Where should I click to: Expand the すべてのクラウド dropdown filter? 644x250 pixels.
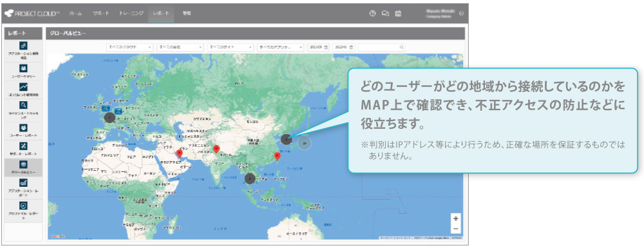(x=129, y=47)
